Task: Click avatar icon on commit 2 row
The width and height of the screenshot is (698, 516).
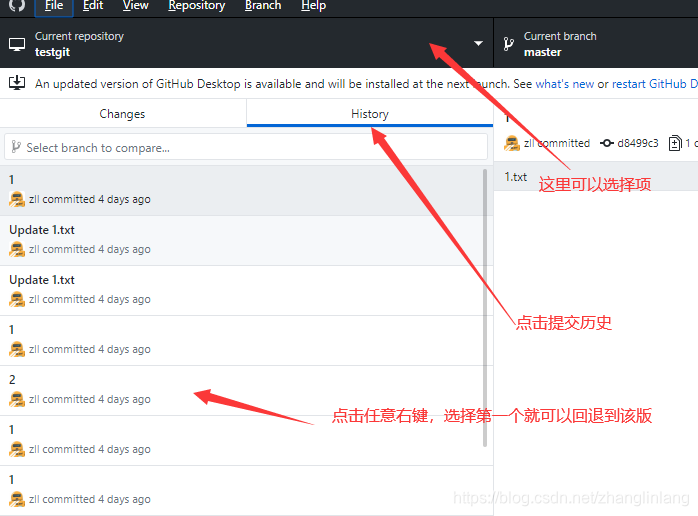Action: click(x=17, y=399)
